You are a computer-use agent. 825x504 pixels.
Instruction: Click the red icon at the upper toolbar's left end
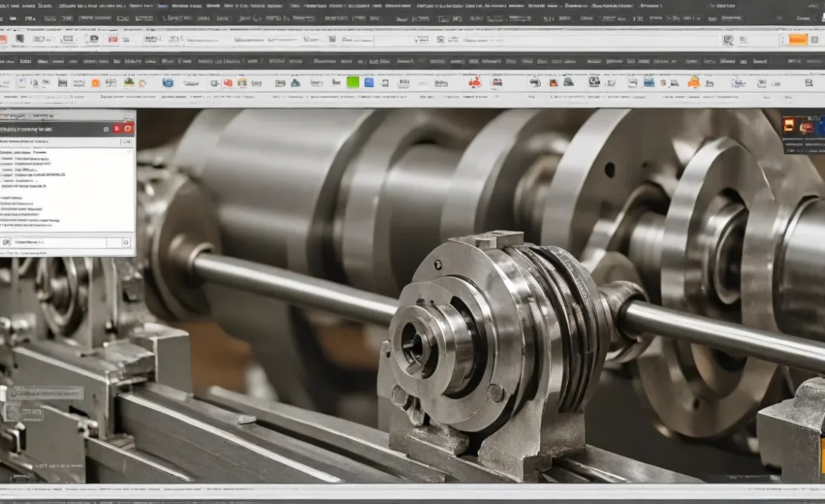pyautogui.click(x=3, y=39)
